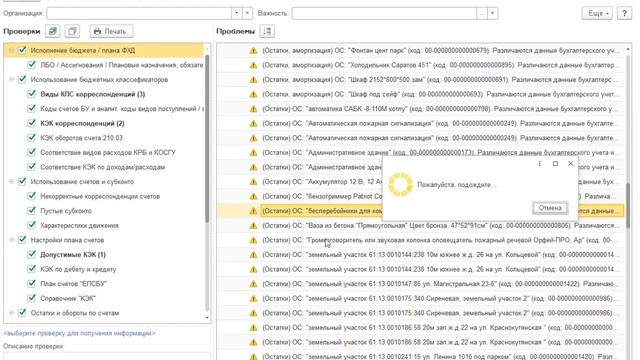Click the problems list scroll-up arrow
Screen dimensions: 640x360
pyautogui.click(x=628, y=49)
